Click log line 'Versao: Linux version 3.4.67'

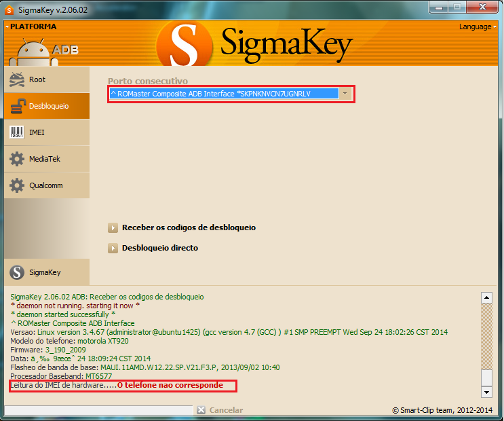click(229, 332)
